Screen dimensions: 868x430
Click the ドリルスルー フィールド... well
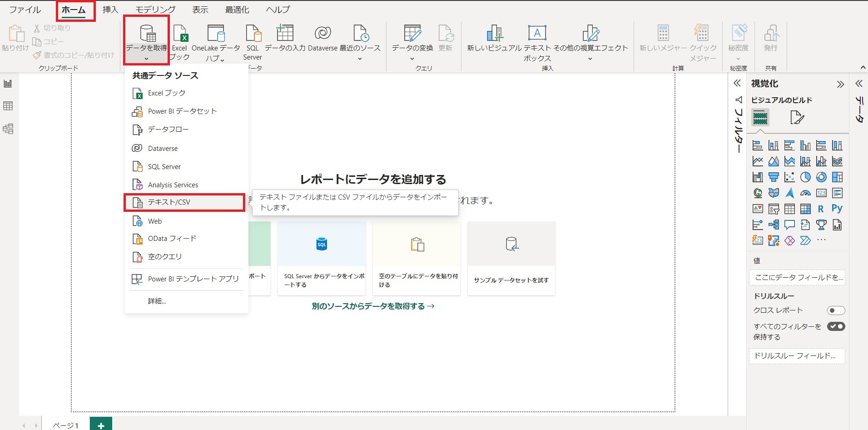(x=797, y=356)
